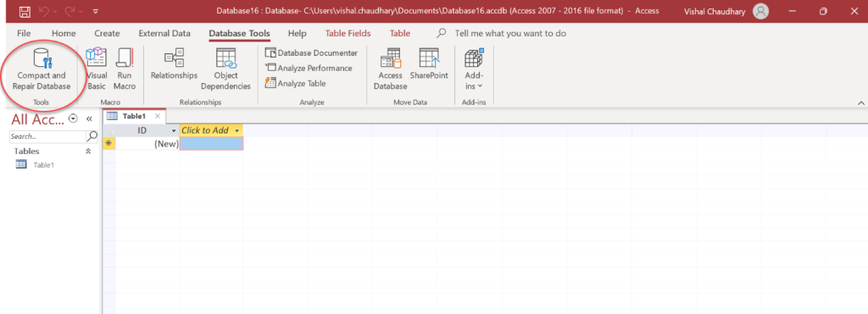Click the navigation pane Search box
Viewport: 868px width, 314px height.
click(47, 136)
